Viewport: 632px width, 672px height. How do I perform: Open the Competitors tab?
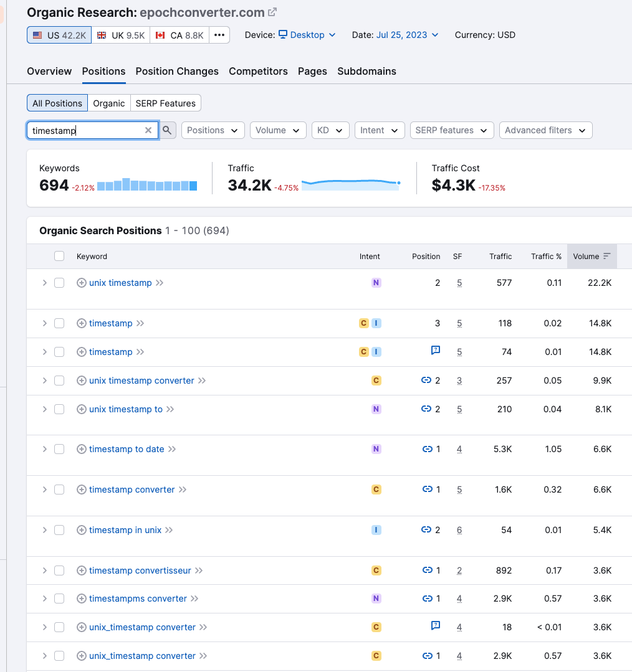[x=258, y=71]
